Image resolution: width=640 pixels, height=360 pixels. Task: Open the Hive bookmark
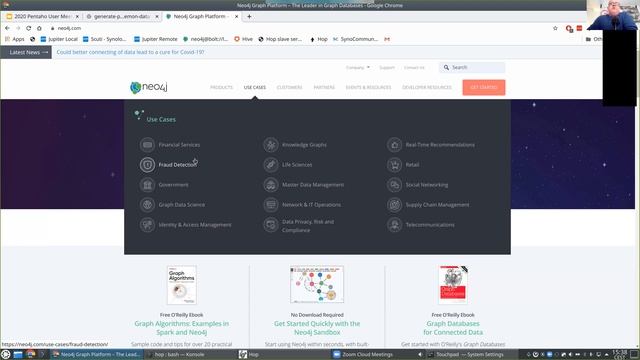coord(243,39)
